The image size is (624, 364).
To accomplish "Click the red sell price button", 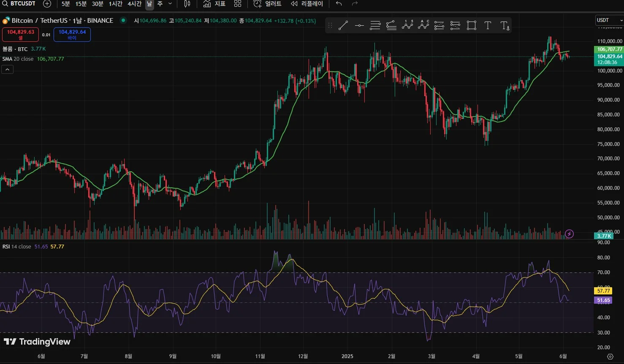I will point(20,35).
